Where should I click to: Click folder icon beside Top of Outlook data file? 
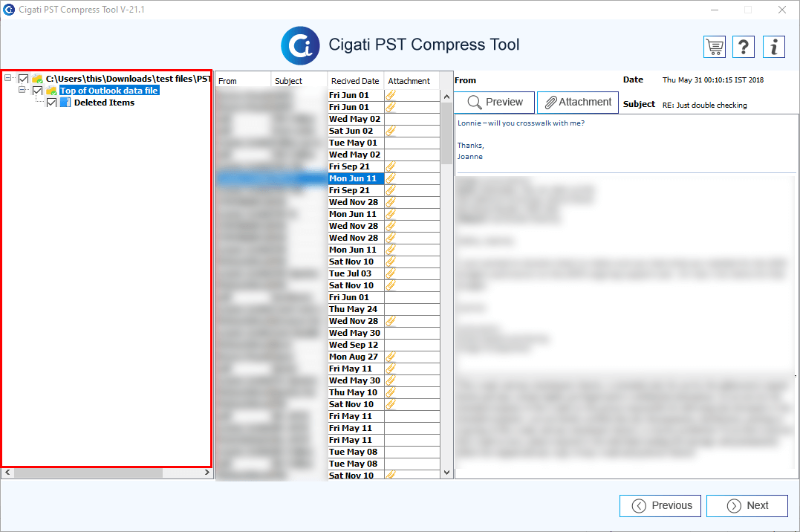[x=51, y=91]
